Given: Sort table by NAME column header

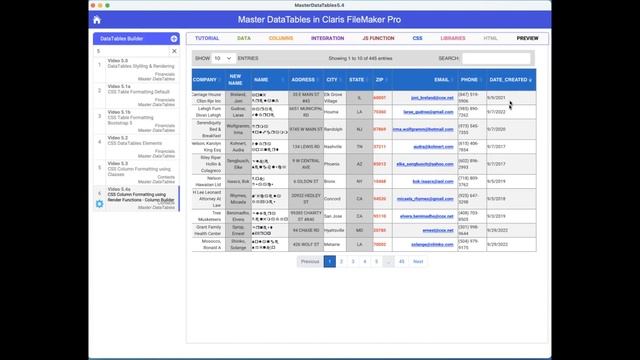Looking at the screenshot, I should click(x=269, y=80).
